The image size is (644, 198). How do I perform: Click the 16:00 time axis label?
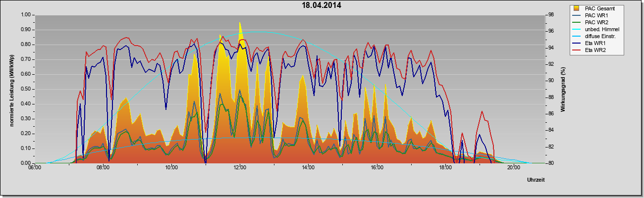(376, 168)
